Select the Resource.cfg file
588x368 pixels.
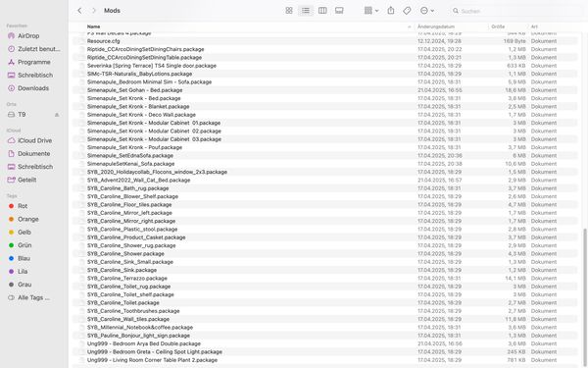pos(325,41)
